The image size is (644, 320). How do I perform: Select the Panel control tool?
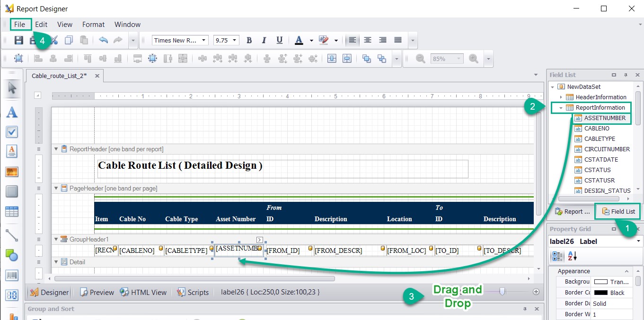point(12,191)
